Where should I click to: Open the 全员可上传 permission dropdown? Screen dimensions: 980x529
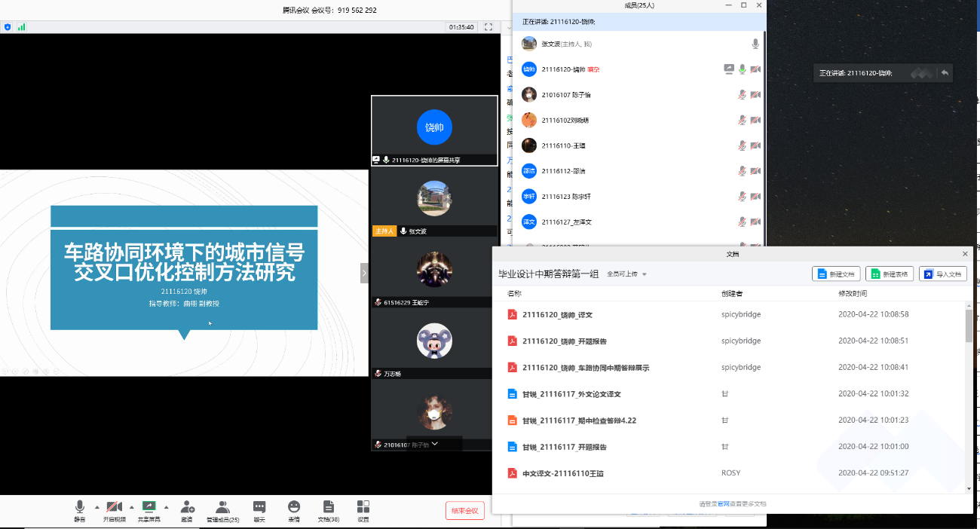point(627,274)
